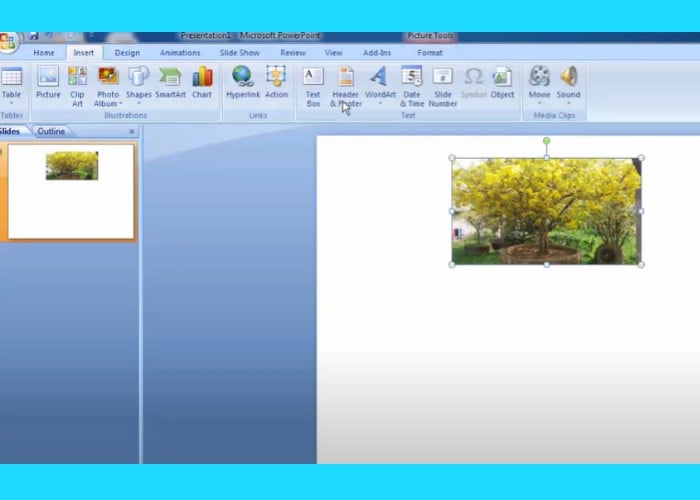The height and width of the screenshot is (500, 700).
Task: Open the Add-Ins tab
Action: [377, 53]
